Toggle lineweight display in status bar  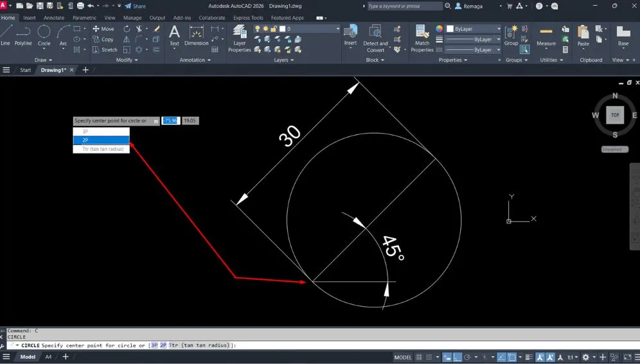point(529,357)
